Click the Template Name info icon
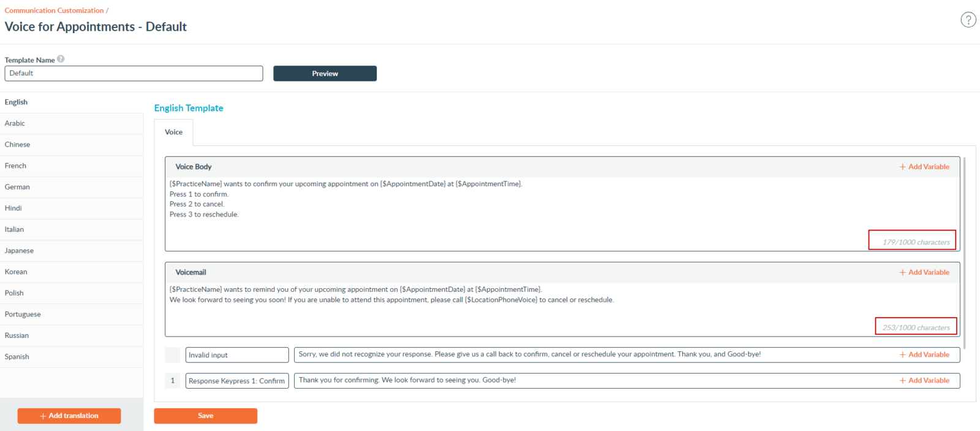 [61, 59]
